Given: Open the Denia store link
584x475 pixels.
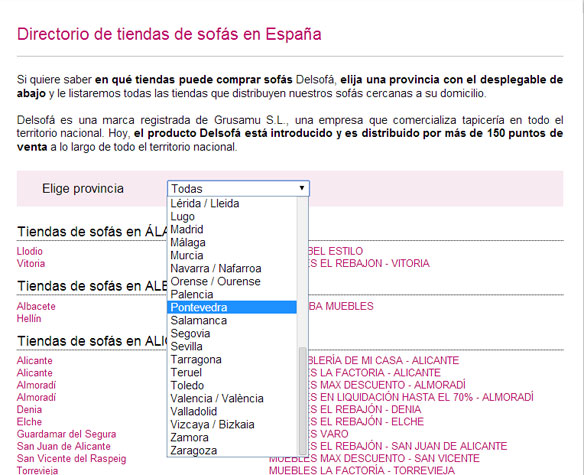Looking at the screenshot, I should pyautogui.click(x=29, y=409).
